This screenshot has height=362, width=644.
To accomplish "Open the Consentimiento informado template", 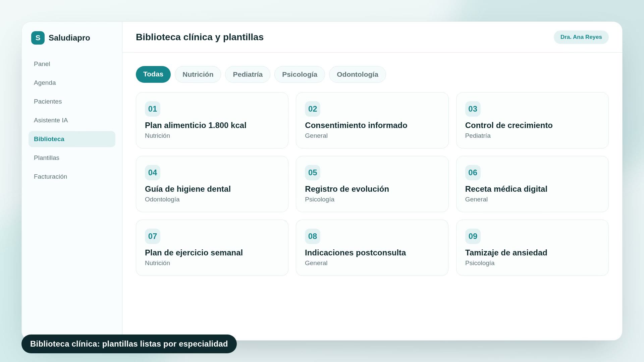I will pyautogui.click(x=372, y=120).
